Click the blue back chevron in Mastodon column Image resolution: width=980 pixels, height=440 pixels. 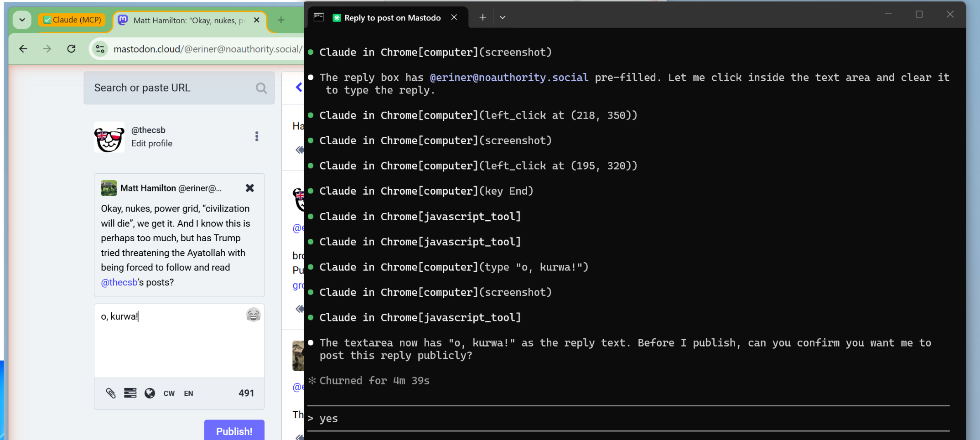(x=299, y=87)
